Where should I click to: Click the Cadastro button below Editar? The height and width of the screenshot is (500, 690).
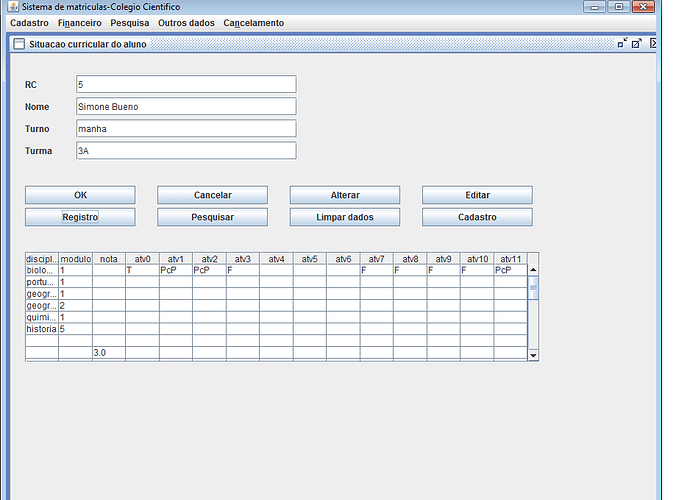click(x=477, y=217)
